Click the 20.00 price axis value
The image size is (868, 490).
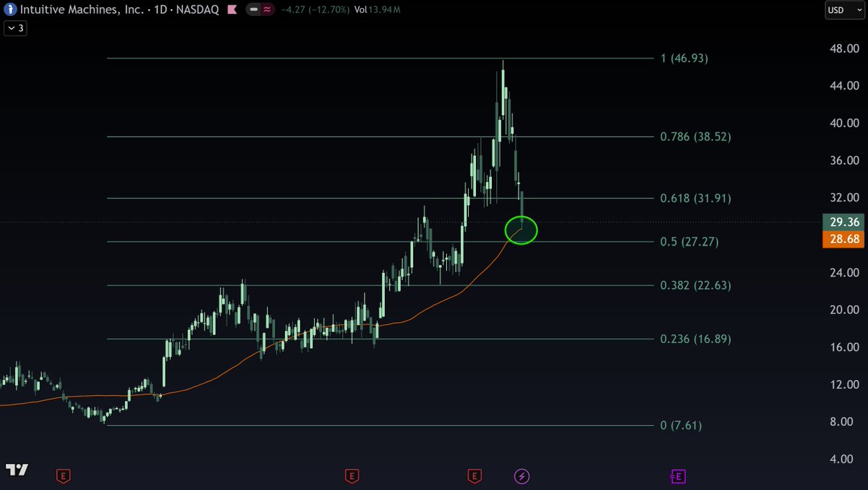point(844,309)
